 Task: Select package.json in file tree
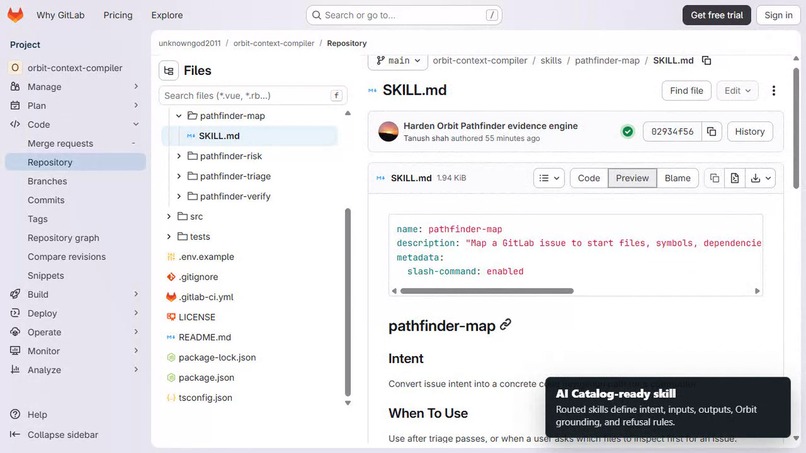click(x=206, y=377)
